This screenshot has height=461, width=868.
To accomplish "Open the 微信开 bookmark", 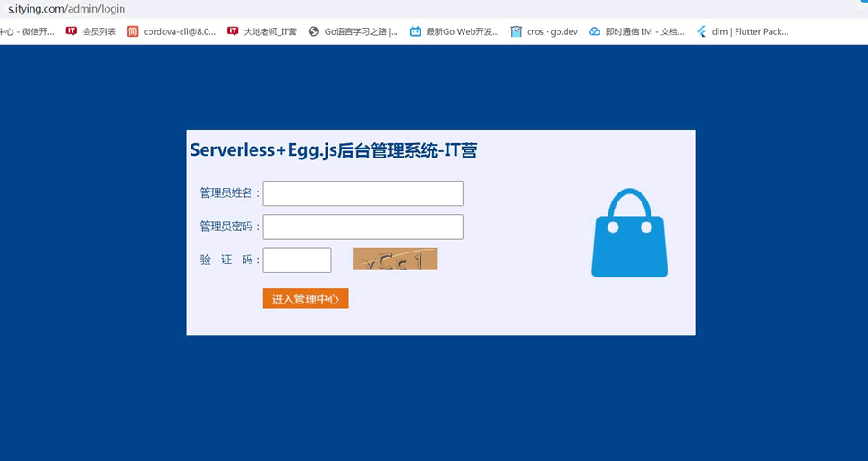I will (x=27, y=31).
